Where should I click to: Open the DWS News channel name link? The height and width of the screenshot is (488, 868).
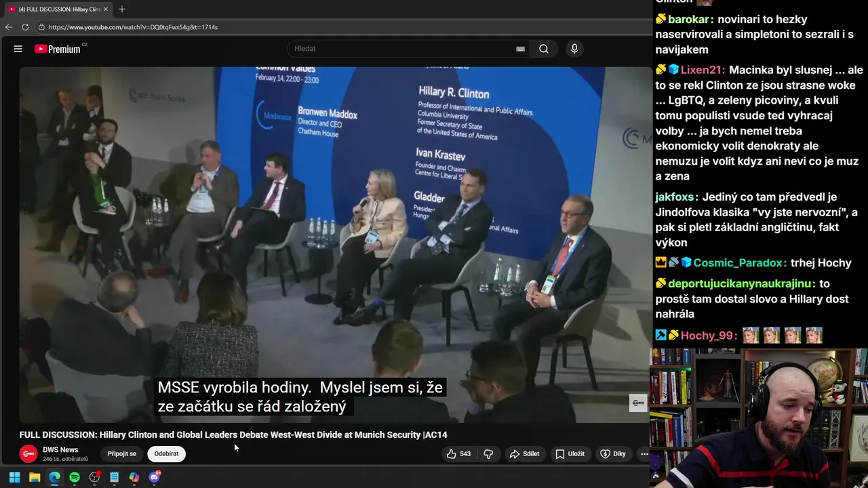(60, 449)
